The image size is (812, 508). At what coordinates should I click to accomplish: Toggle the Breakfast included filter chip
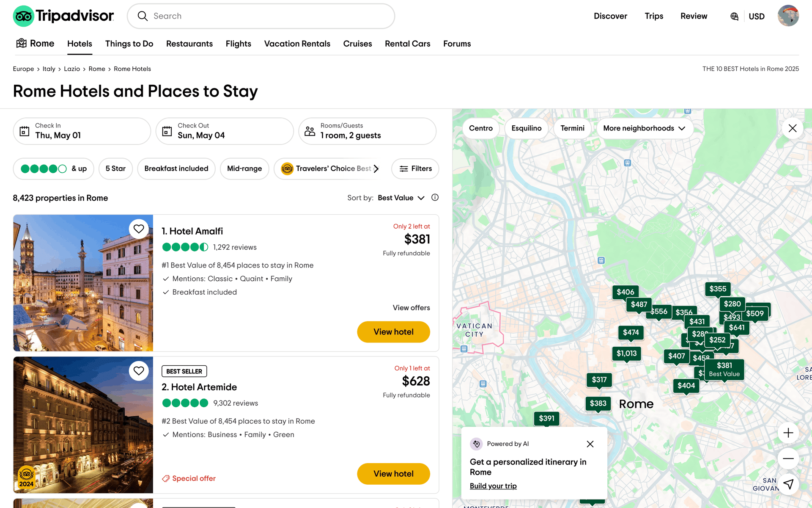point(176,169)
